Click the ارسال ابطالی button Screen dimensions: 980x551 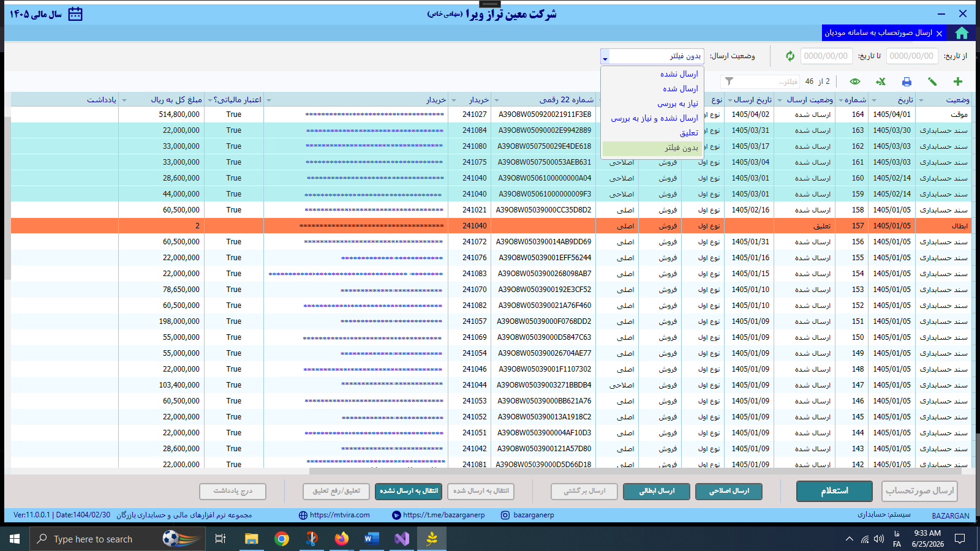click(x=657, y=491)
